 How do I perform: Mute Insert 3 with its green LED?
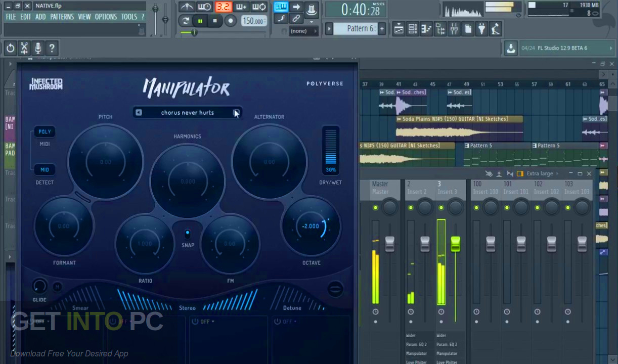point(441,208)
